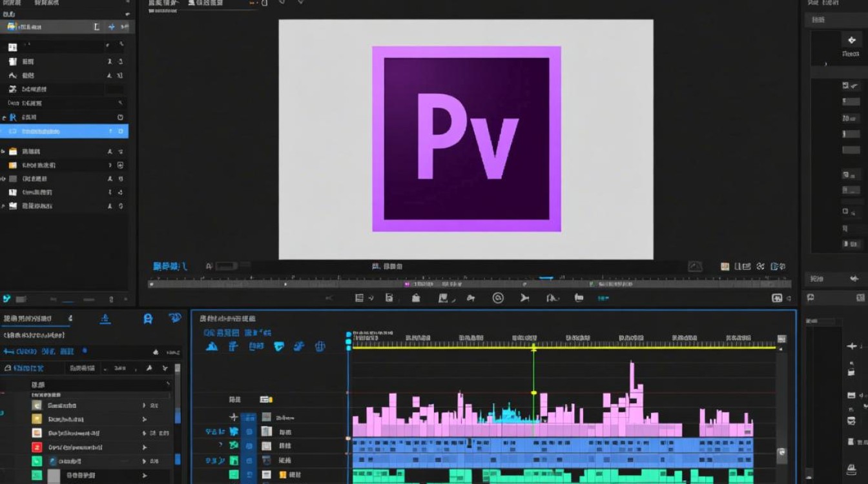
Task: Click the monitor's gray scrub bar
Action: (470, 284)
